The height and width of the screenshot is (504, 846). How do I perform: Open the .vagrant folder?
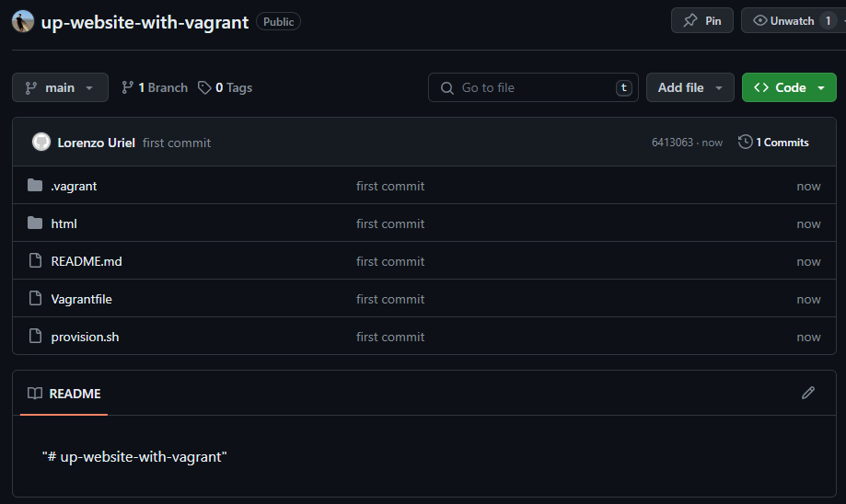[74, 186]
